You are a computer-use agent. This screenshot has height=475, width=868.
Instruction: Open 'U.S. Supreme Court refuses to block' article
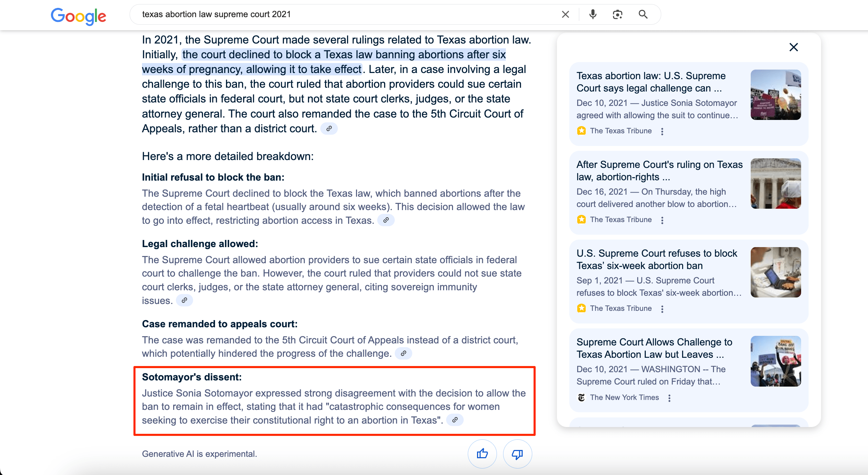[x=657, y=259]
